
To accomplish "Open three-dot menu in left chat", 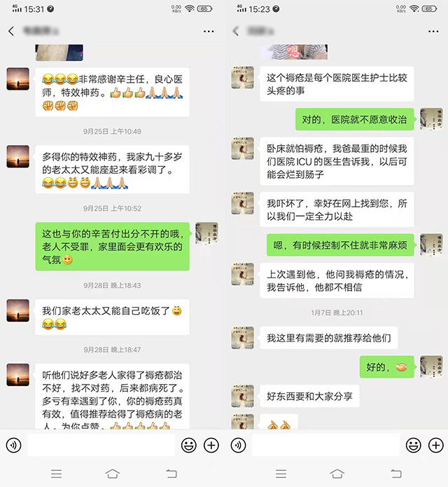I will click(x=209, y=32).
